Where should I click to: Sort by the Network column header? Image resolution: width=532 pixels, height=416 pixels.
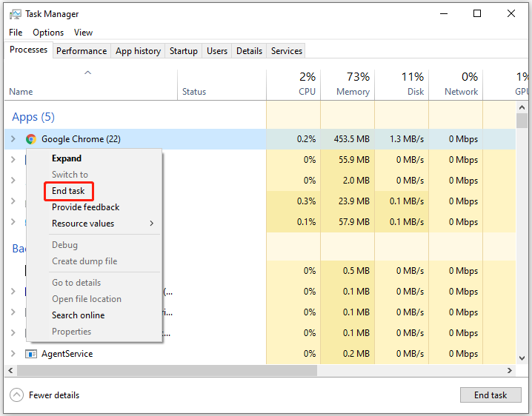pos(456,85)
